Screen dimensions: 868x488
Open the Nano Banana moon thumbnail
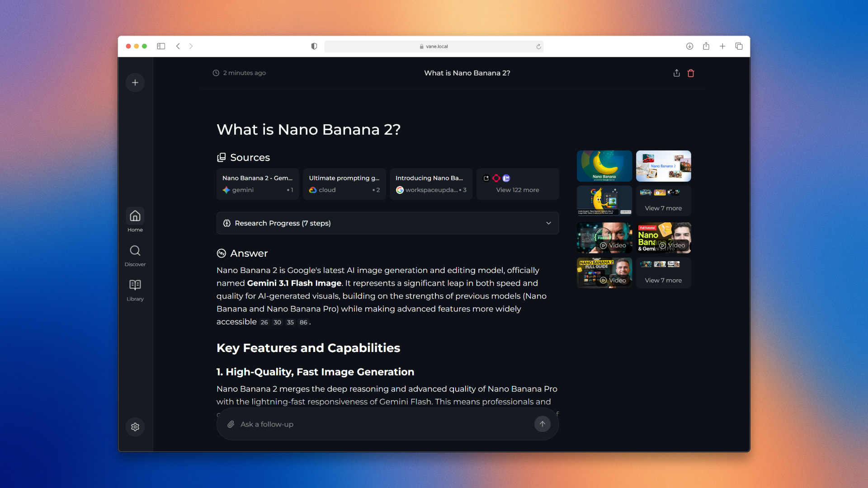click(604, 166)
